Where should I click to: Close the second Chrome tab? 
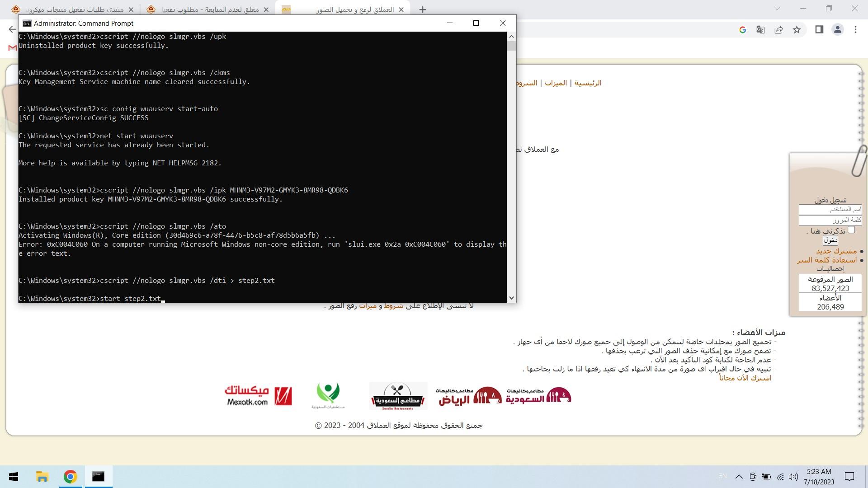[x=266, y=9]
